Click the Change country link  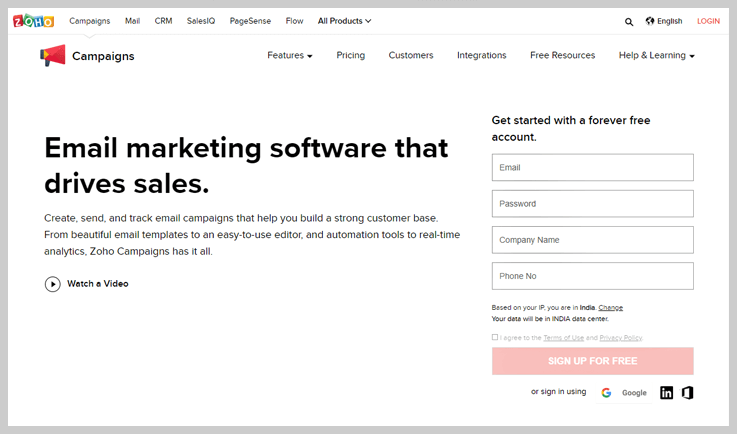click(x=610, y=308)
